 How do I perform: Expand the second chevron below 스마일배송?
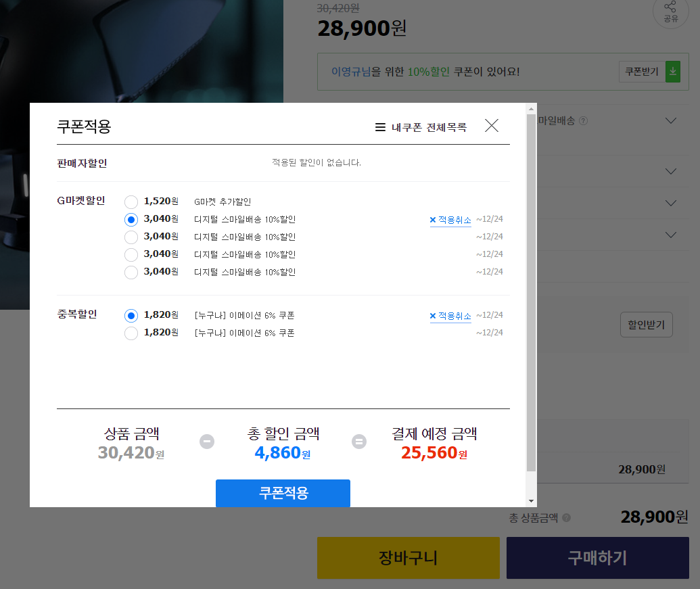pyautogui.click(x=670, y=171)
